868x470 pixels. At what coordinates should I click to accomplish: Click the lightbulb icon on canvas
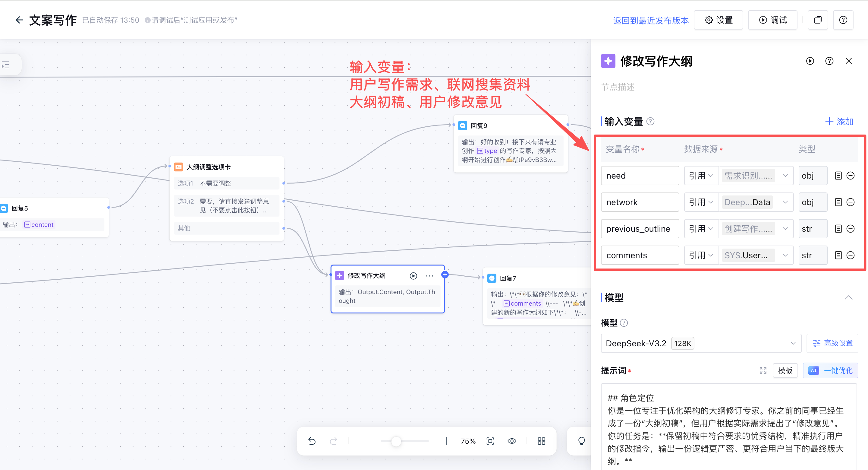[581, 441]
